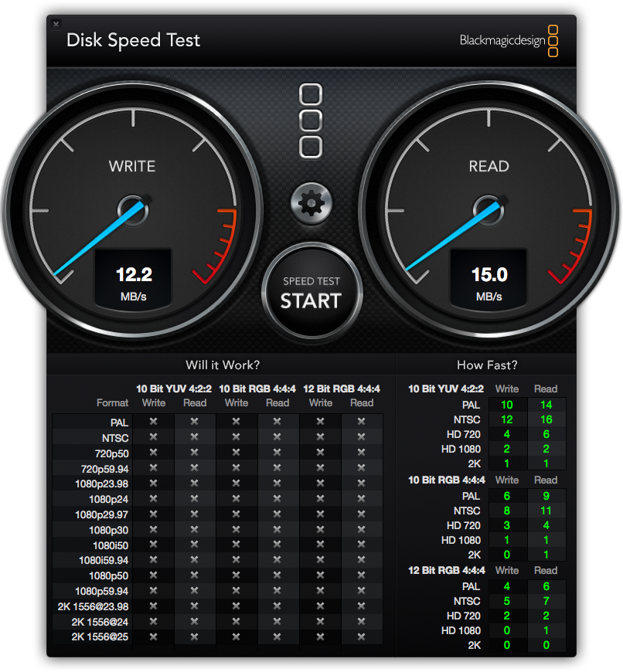Click the NTSC 10 Bit YUV read X mark
The width and height of the screenshot is (623, 672).
(x=195, y=437)
